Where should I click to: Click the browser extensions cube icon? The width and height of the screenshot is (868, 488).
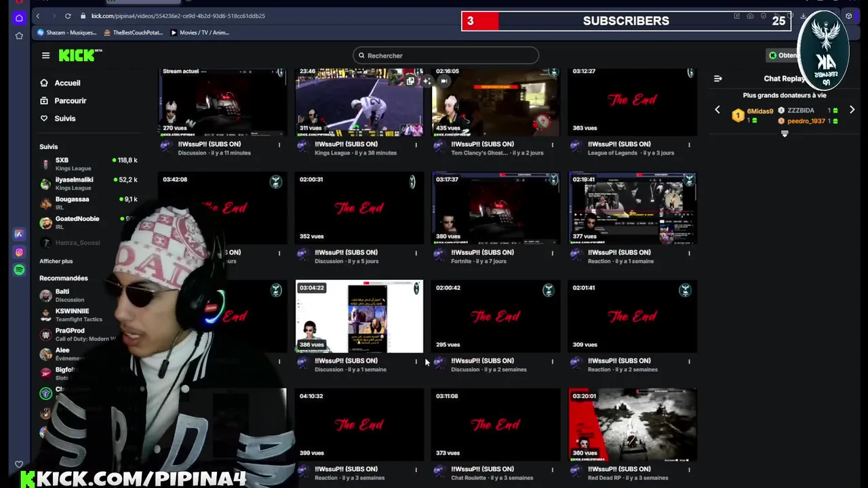click(x=848, y=16)
